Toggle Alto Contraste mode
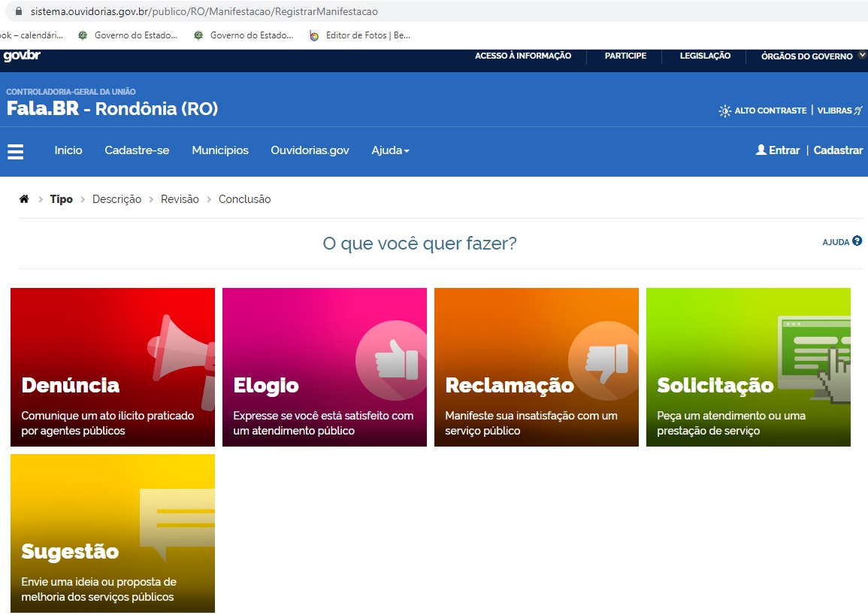 click(x=762, y=111)
